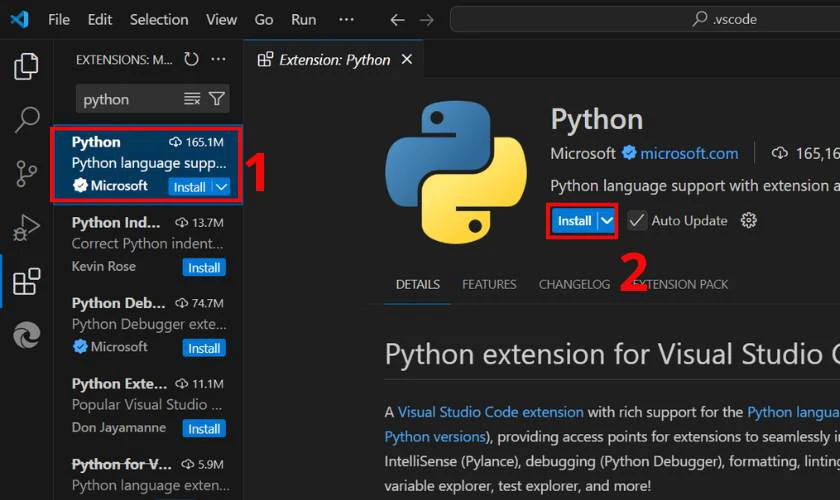Select the Extension: Python editor tab
The width and height of the screenshot is (840, 500).
click(334, 59)
